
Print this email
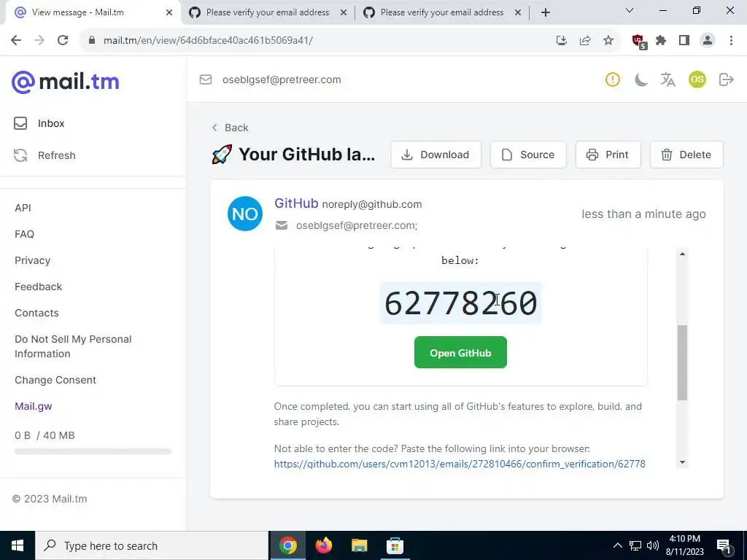coord(608,155)
